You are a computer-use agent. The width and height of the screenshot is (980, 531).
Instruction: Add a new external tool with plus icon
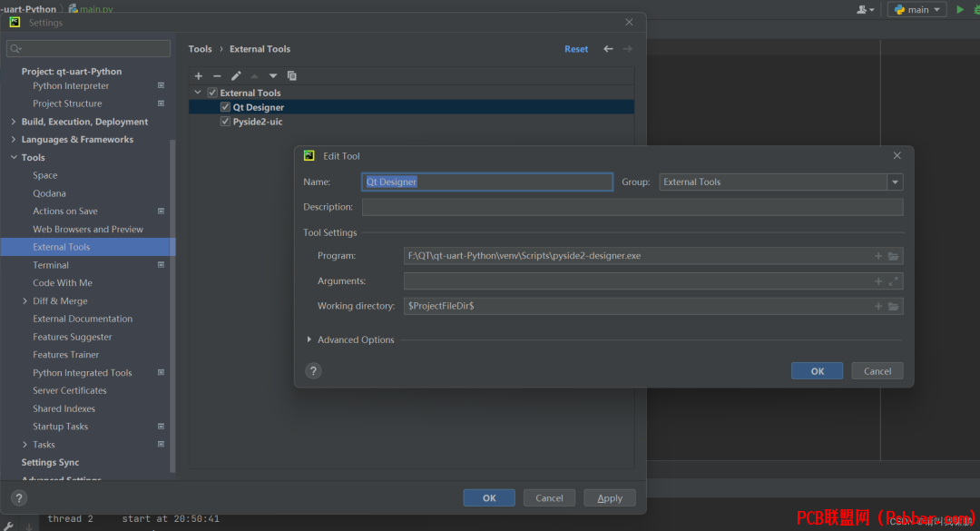(199, 75)
